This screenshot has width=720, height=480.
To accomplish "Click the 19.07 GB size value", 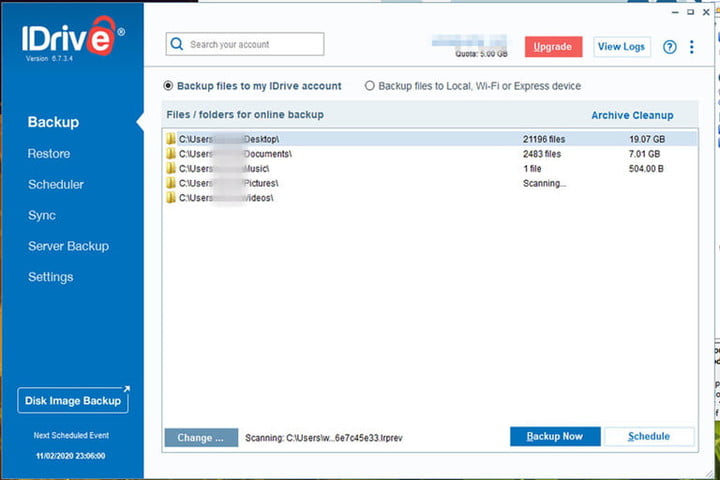I will (x=647, y=139).
